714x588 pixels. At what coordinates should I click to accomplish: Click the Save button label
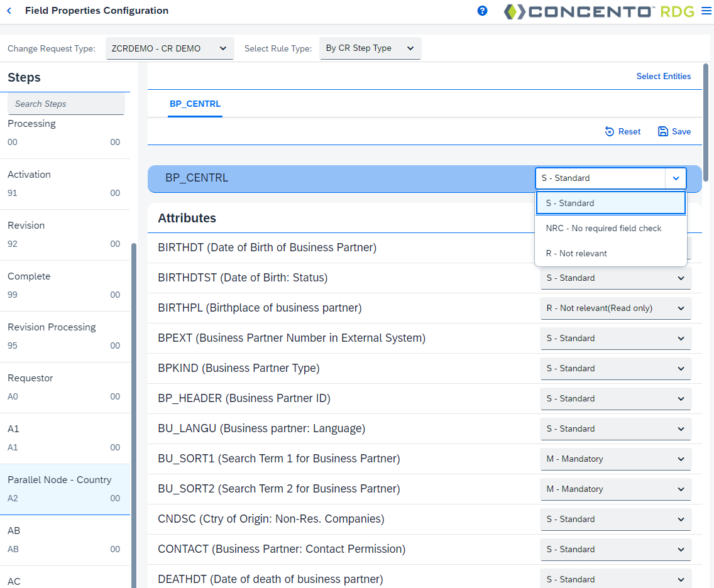click(x=681, y=131)
